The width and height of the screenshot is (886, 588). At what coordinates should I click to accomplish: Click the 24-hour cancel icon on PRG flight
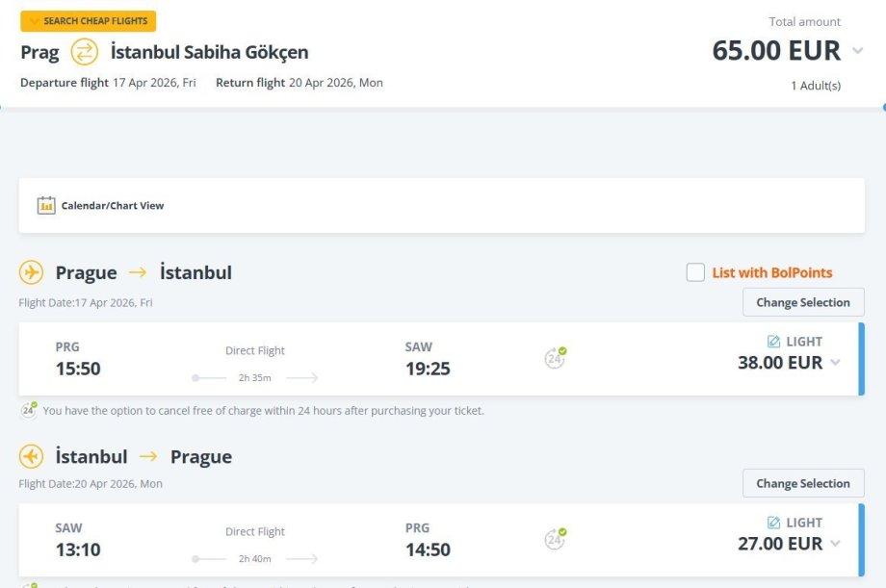pyautogui.click(x=555, y=358)
